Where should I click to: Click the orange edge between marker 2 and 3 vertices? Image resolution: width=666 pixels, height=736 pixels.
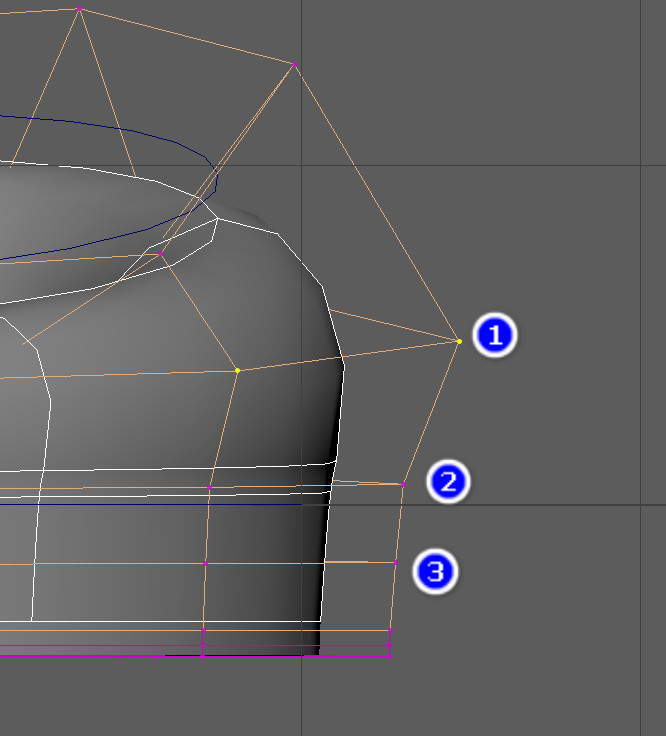click(x=399, y=523)
